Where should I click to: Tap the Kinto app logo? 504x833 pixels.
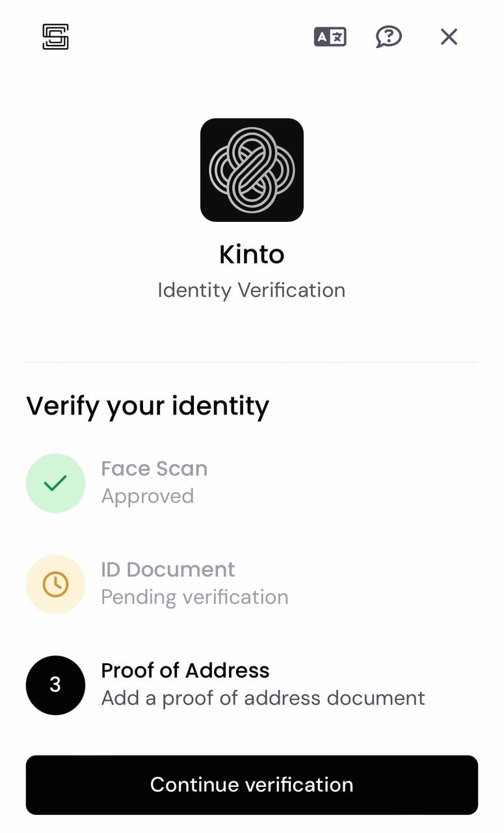point(252,170)
